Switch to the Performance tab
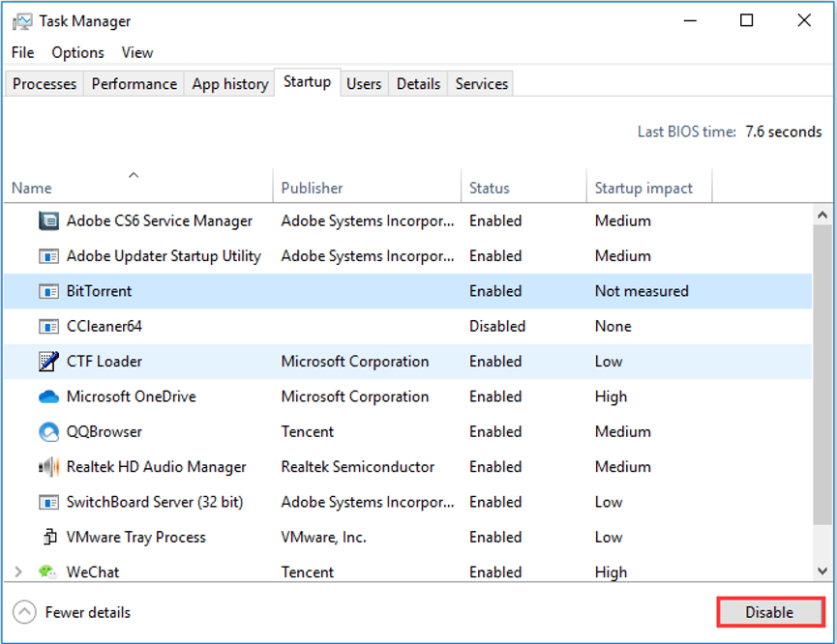The image size is (837, 644). pos(134,84)
